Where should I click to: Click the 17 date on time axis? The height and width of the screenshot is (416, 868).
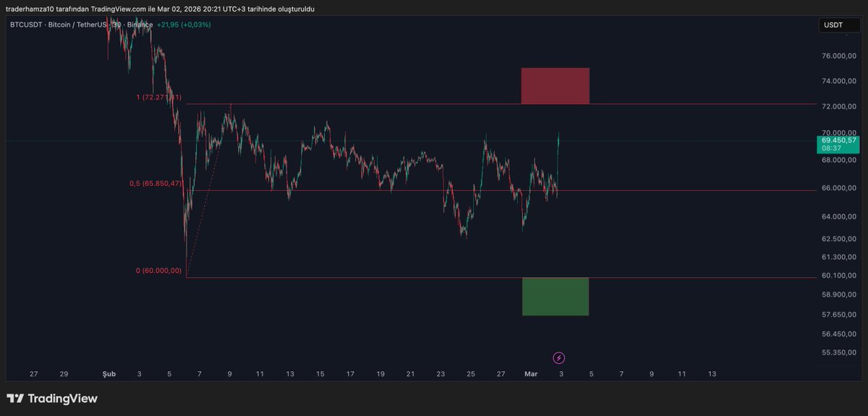coord(350,374)
